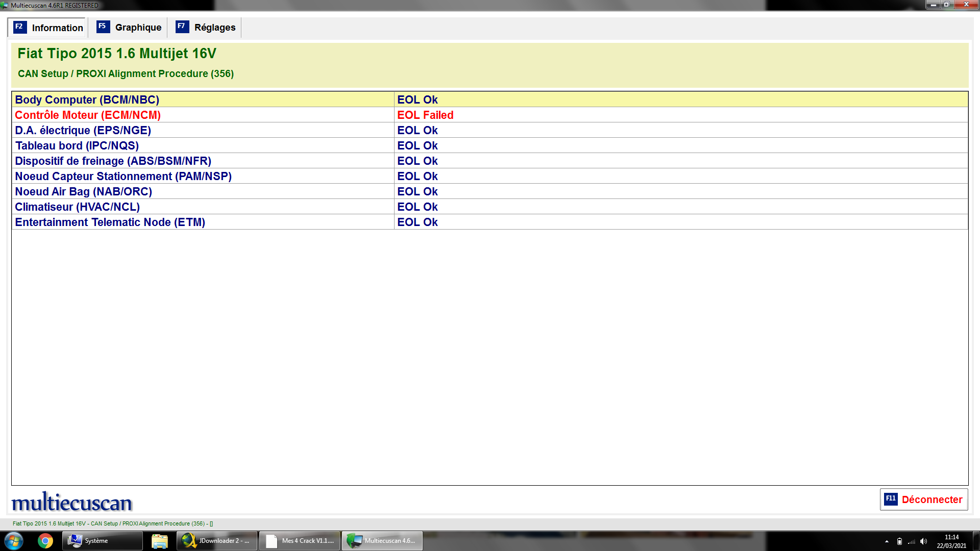Click the F2 icon on the Information tab
This screenshot has width=980, height=551.
tap(19, 27)
